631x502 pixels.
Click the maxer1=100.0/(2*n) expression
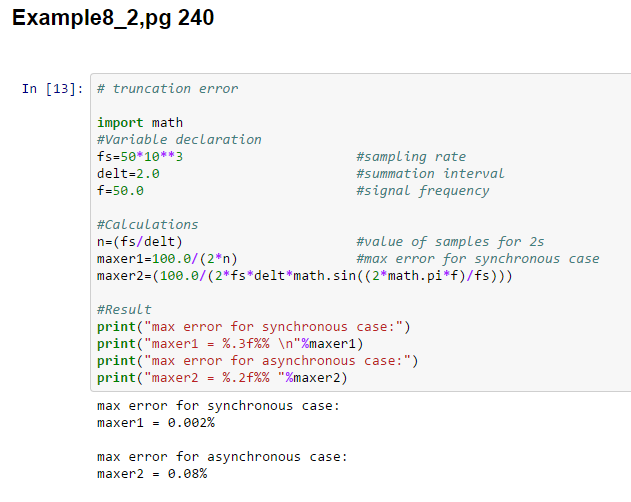pos(166,258)
